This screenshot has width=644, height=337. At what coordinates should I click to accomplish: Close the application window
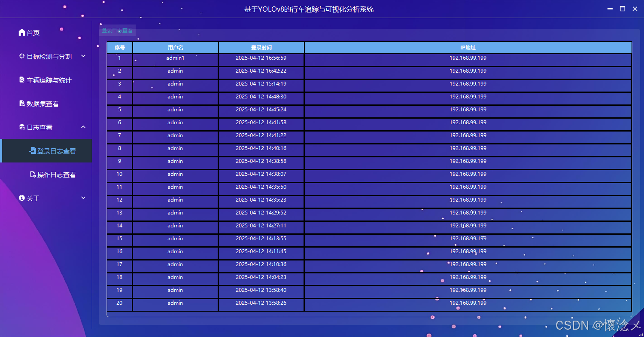click(635, 9)
